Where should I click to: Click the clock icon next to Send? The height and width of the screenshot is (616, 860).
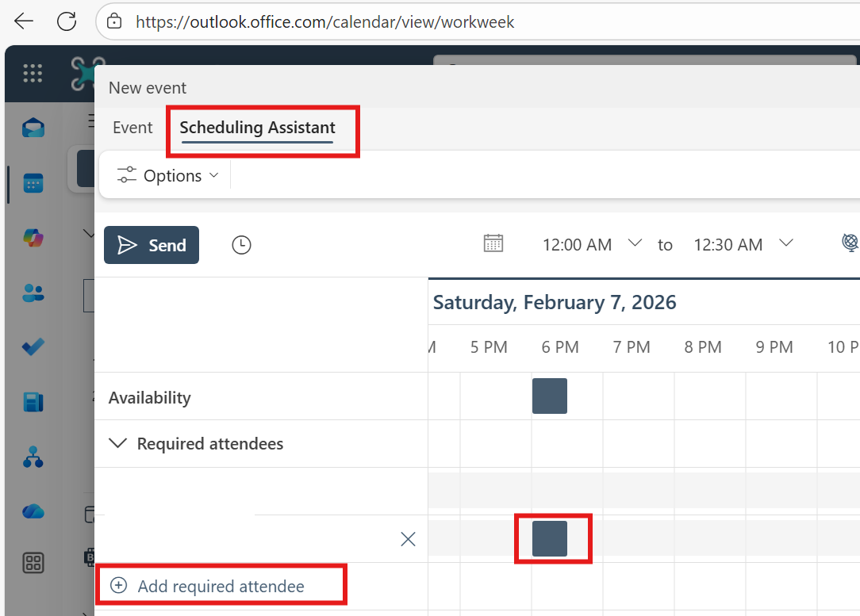(241, 245)
